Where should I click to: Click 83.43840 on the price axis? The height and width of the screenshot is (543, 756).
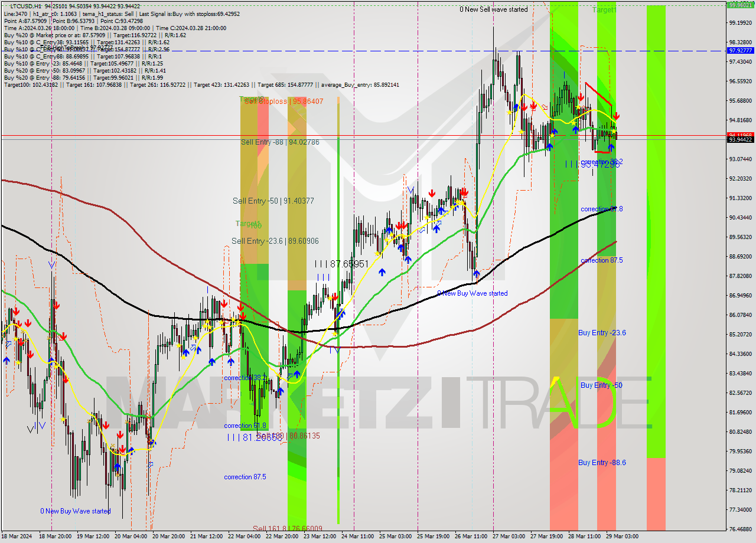pos(741,373)
